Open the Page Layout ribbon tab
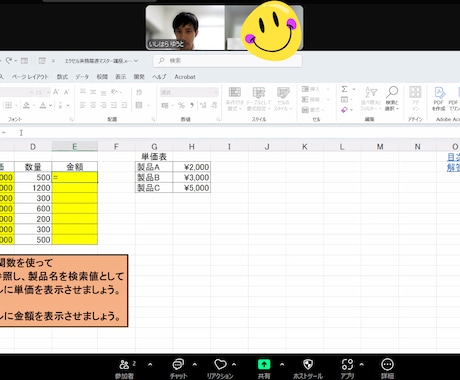The image size is (460, 380). pos(30,77)
